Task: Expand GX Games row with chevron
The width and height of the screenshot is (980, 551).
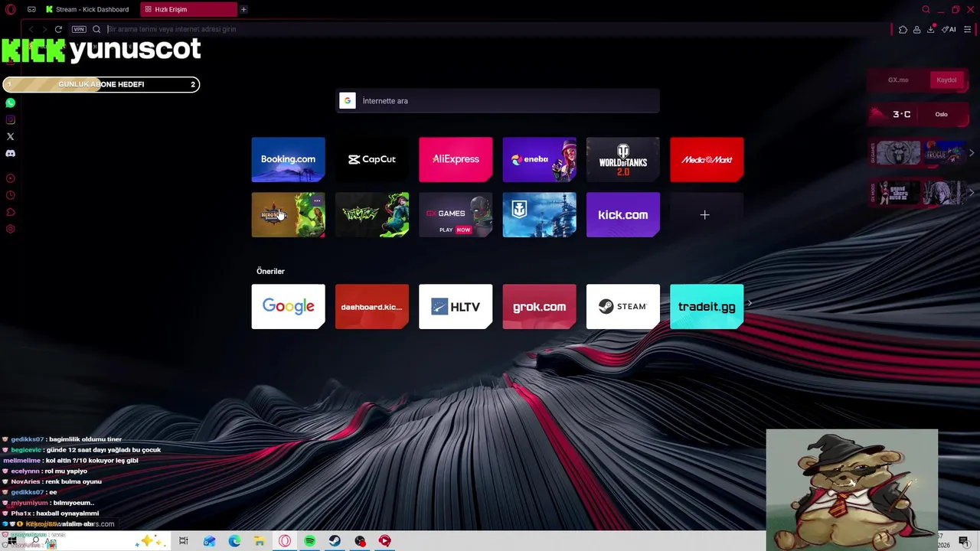Action: click(x=972, y=153)
